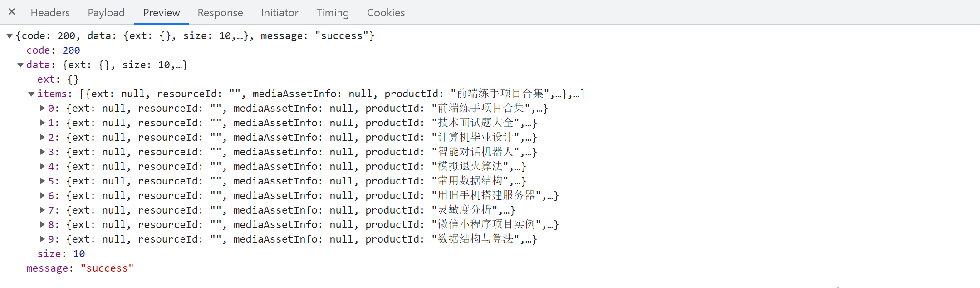This screenshot has height=288, width=980.
Task: Expand item 6 用旧手机搭建服务器
Action: [x=42, y=195]
